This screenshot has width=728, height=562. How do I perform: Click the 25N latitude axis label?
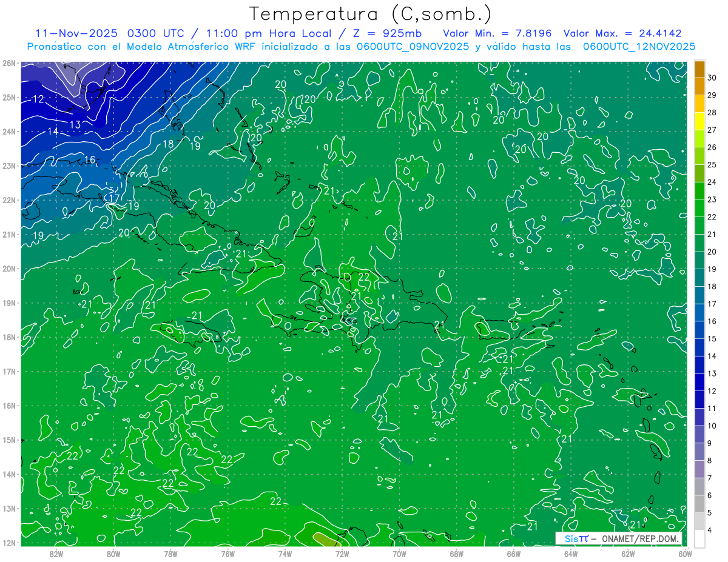click(8, 97)
